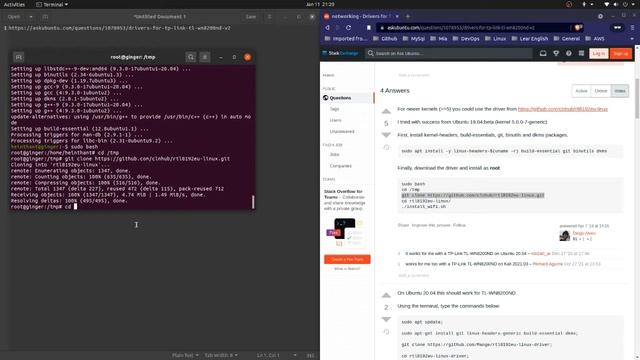Upvote the answer with score 5
This screenshot has width=640, height=360.
pos(386,111)
